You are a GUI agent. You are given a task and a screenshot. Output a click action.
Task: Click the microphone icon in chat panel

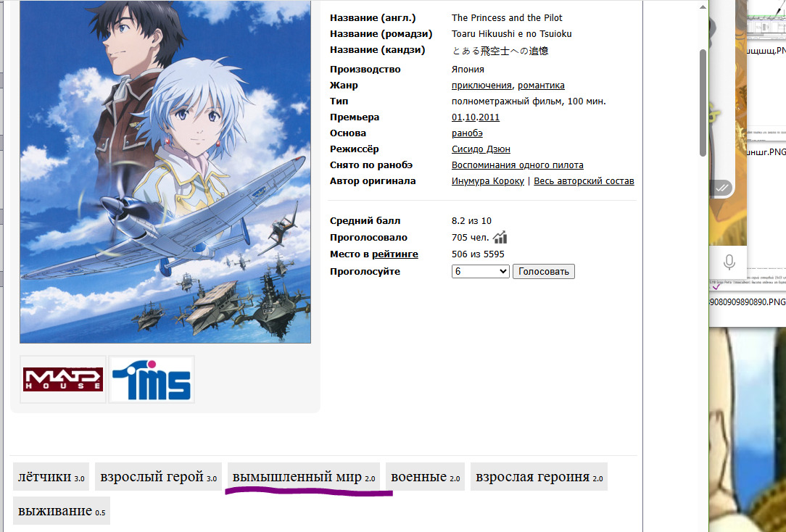click(x=729, y=262)
